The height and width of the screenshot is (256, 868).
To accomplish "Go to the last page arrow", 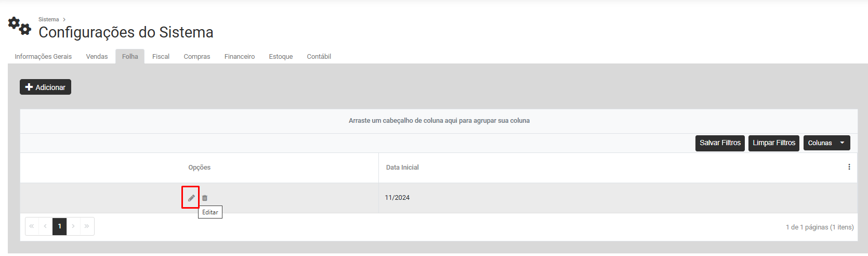I will click(x=87, y=226).
